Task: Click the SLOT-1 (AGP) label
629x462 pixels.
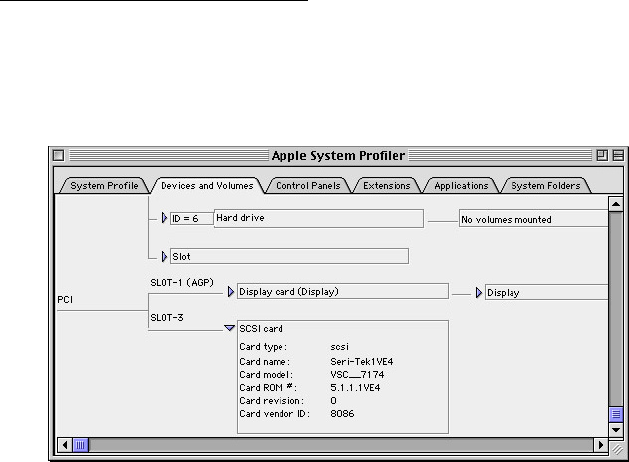Action: tap(182, 283)
